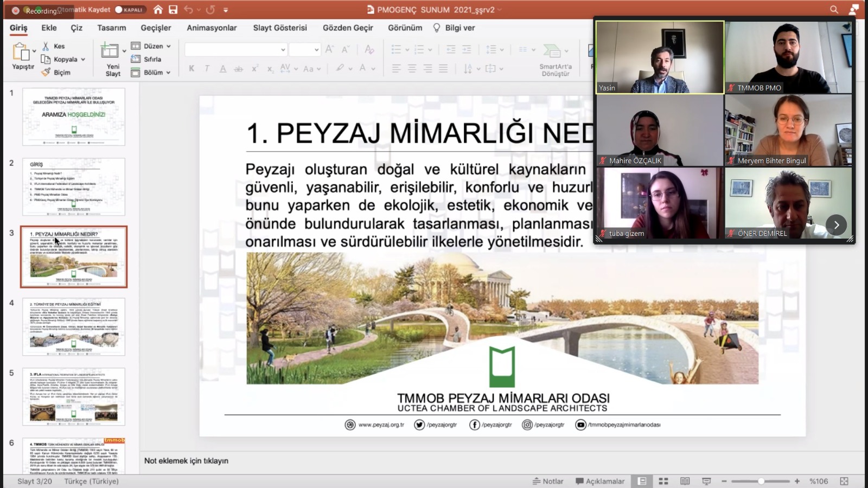Click Yeni Slayt icon to add slide
The image size is (868, 488).
[110, 51]
